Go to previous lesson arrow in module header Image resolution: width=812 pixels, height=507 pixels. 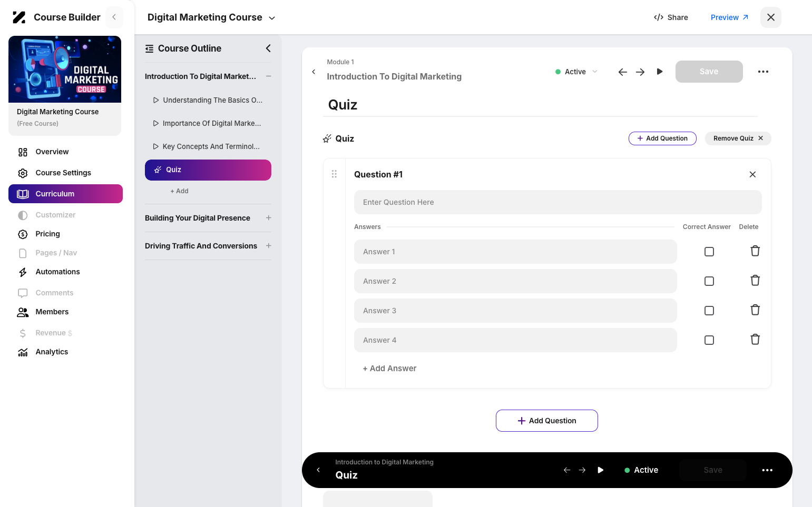coord(622,72)
